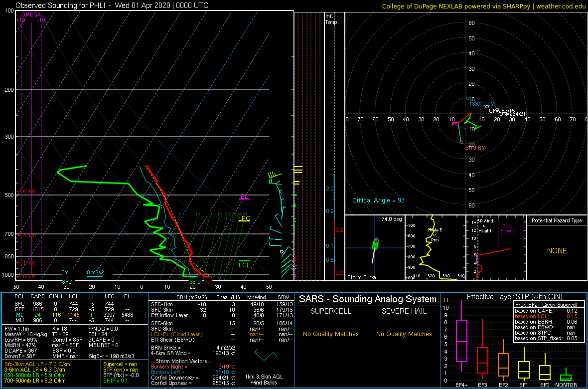Click the EF0 axis label
This screenshot has height=389, width=588.
545,385
